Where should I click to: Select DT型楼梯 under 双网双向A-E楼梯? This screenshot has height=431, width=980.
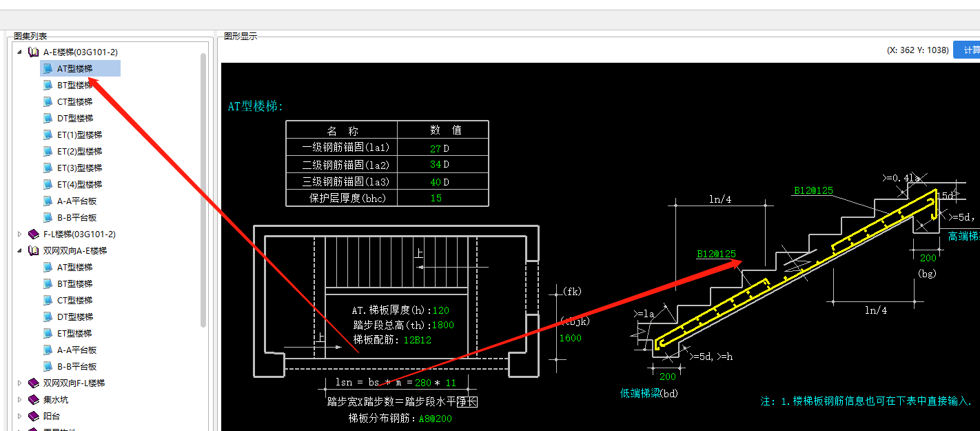coord(74,317)
